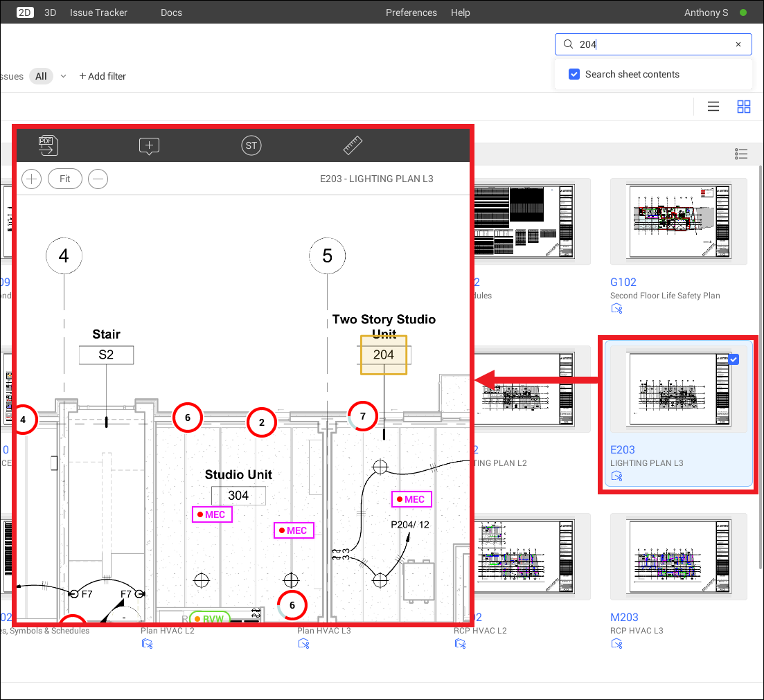The height and width of the screenshot is (700, 764).
Task: Open the Anthony S user menu
Action: [x=706, y=12]
